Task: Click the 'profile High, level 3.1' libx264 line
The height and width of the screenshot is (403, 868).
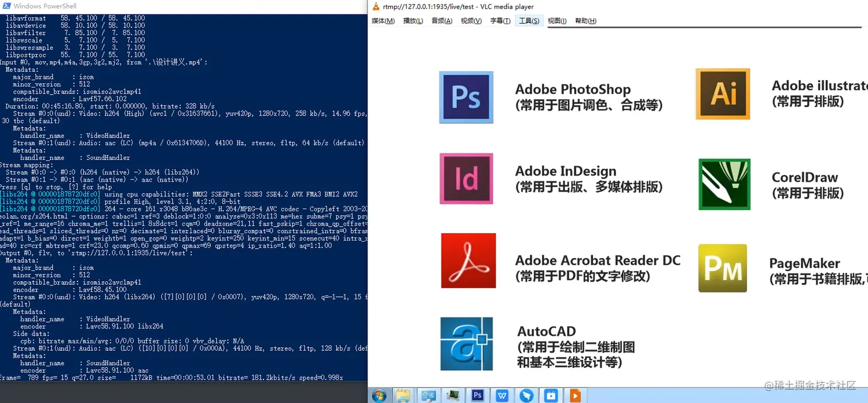Action: [120, 202]
